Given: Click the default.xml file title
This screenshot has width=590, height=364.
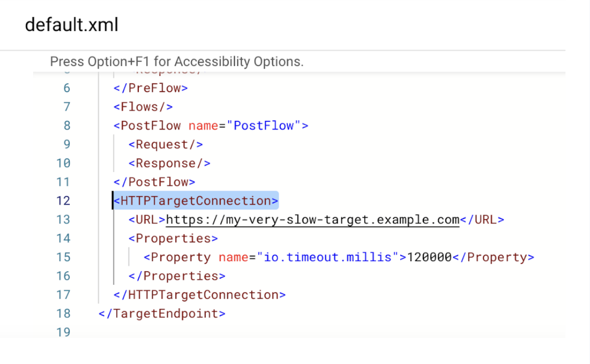Looking at the screenshot, I should click(72, 24).
